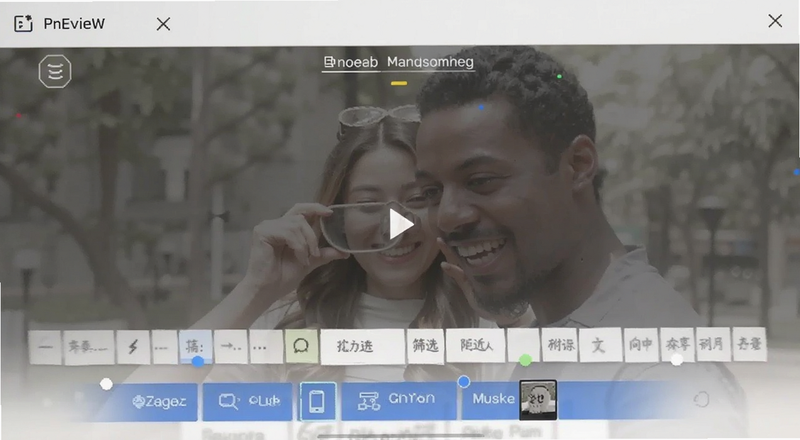Click the wide tile right of the chat bubble

tap(362, 347)
